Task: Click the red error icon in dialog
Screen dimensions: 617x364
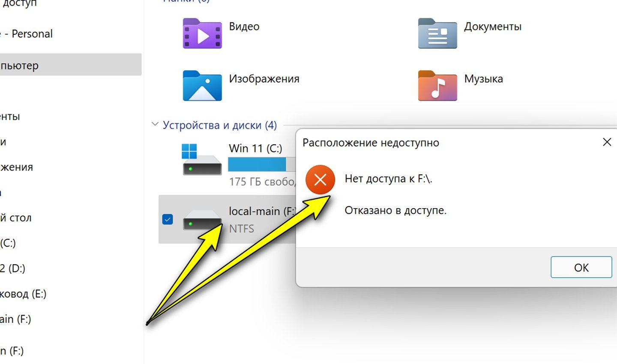Action: [x=320, y=179]
